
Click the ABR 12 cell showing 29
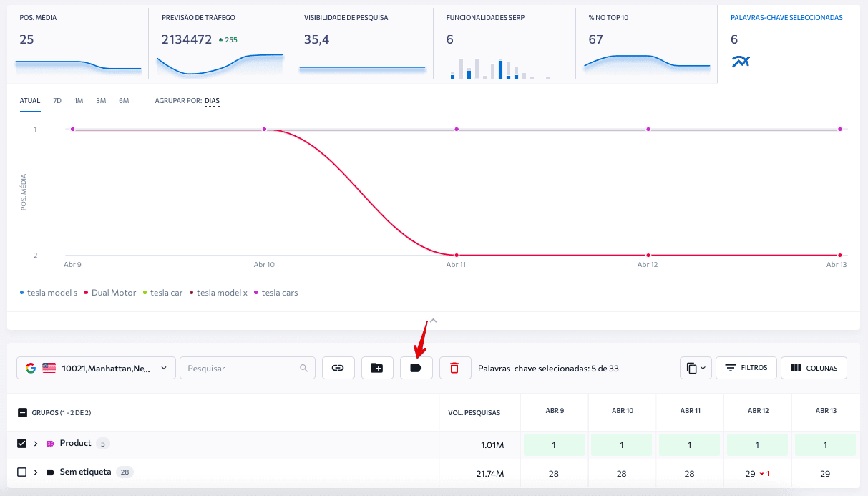(x=758, y=474)
